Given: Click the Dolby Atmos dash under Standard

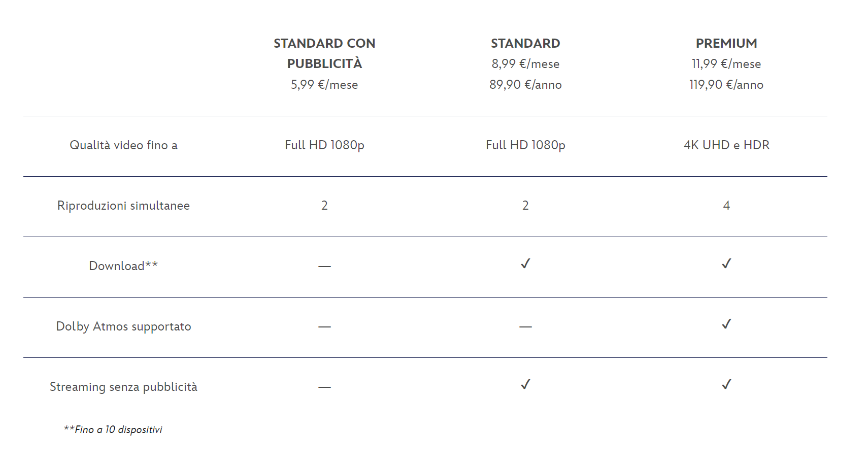Looking at the screenshot, I should click(x=525, y=326).
